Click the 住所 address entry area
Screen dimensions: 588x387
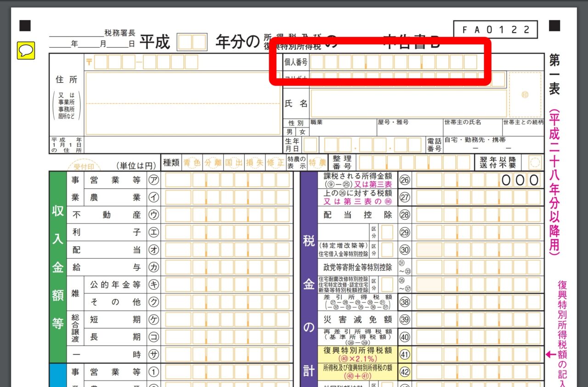[182, 103]
